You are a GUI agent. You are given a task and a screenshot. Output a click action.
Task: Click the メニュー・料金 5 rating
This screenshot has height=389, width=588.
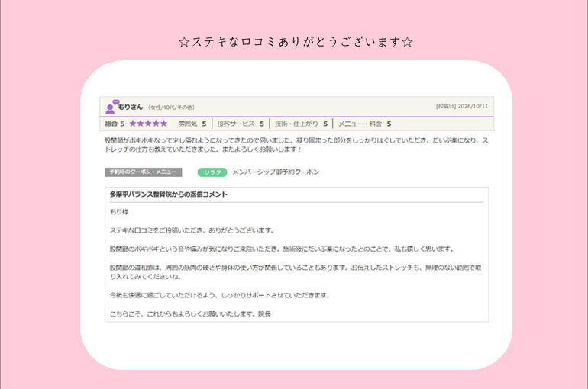point(364,124)
